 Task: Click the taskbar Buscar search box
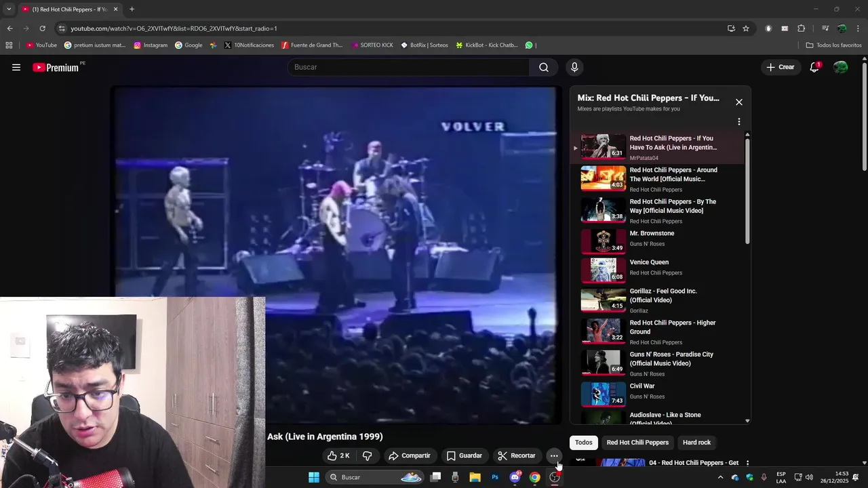pyautogui.click(x=375, y=477)
